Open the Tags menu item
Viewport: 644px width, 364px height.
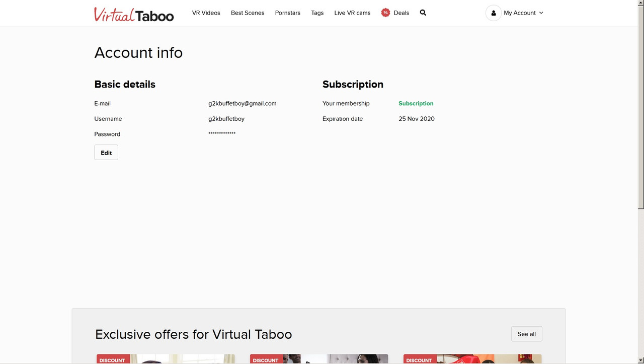[x=317, y=13]
